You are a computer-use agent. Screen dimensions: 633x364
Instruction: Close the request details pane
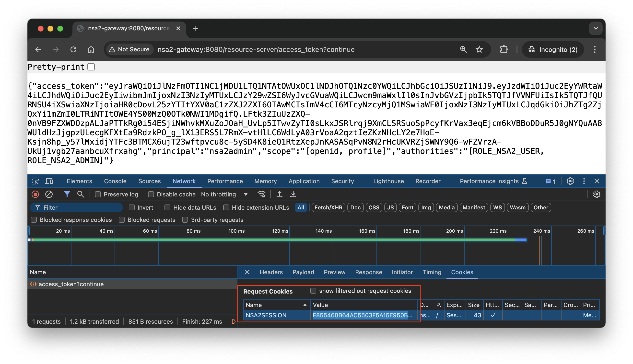tap(247, 272)
